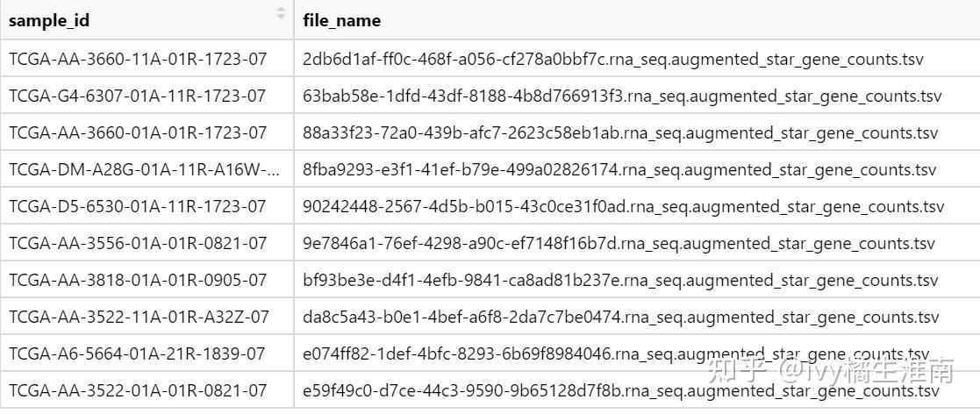Image resolution: width=980 pixels, height=414 pixels.
Task: Click sample cell TCGA-AA-3556-01A-01R-0821-07
Action: 138,244
